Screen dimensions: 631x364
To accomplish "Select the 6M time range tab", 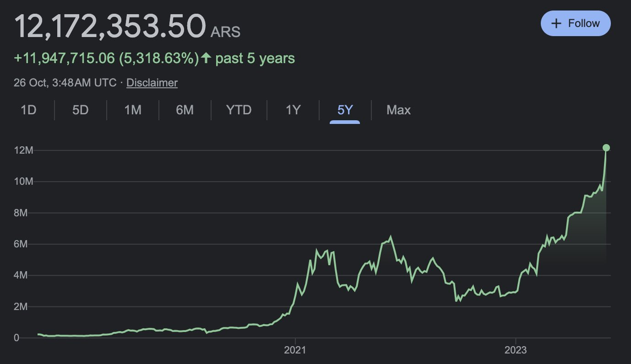I will coord(185,110).
